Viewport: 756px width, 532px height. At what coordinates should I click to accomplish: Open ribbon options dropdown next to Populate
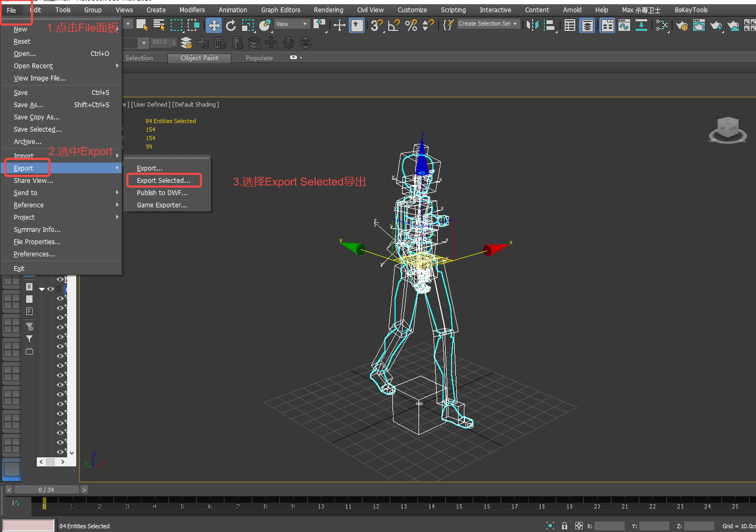295,58
